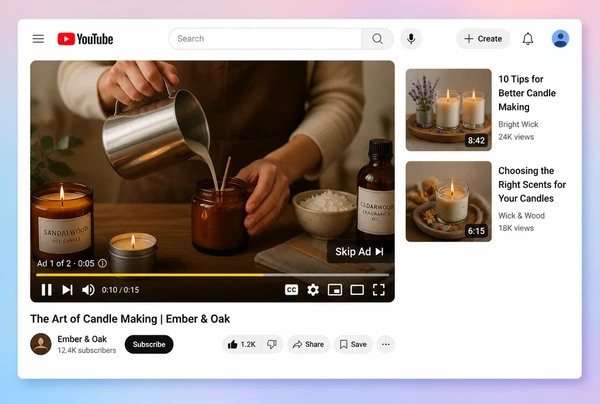Open "10 Tips for Better Candle Making" title

(x=527, y=93)
